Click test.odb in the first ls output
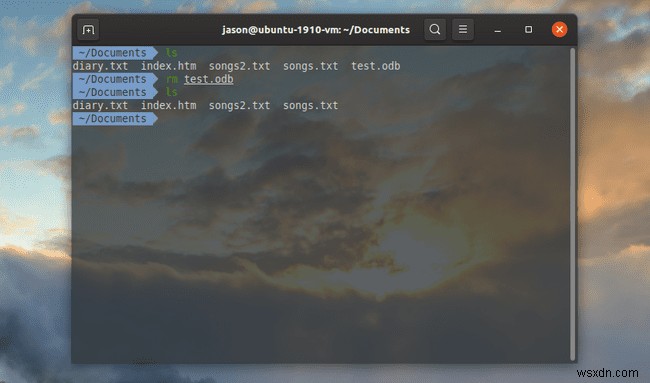Viewport: 650px width, 383px height. pyautogui.click(x=376, y=66)
